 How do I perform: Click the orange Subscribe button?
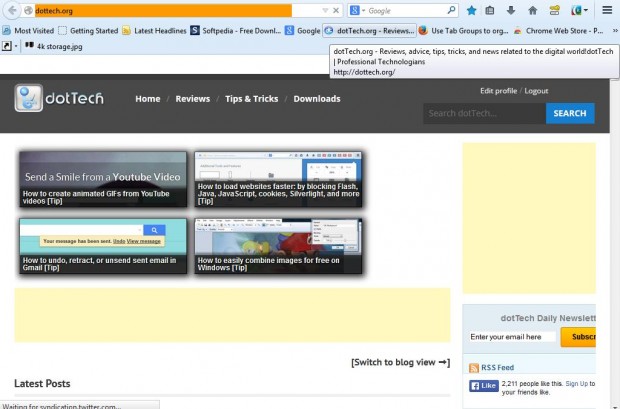[x=578, y=337]
